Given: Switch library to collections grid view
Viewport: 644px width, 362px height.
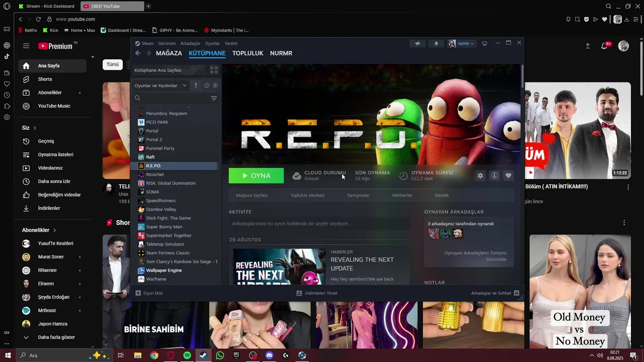Looking at the screenshot, I should pos(214,70).
